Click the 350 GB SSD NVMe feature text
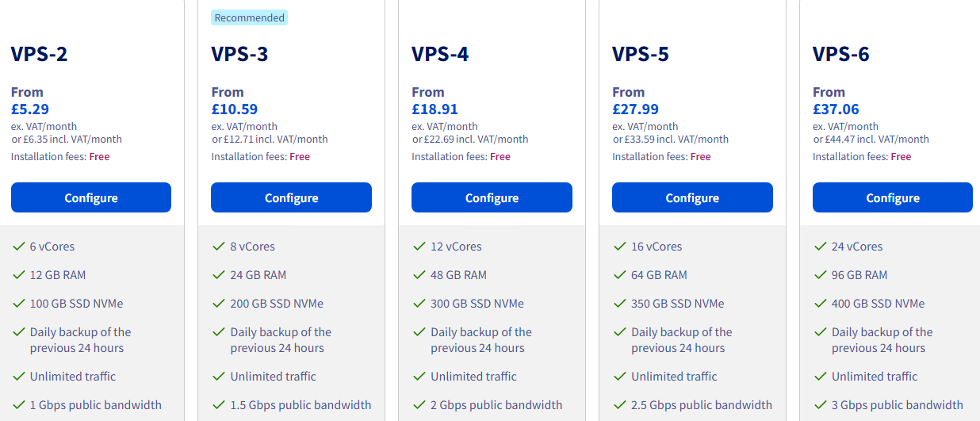The image size is (980, 421). 678,304
